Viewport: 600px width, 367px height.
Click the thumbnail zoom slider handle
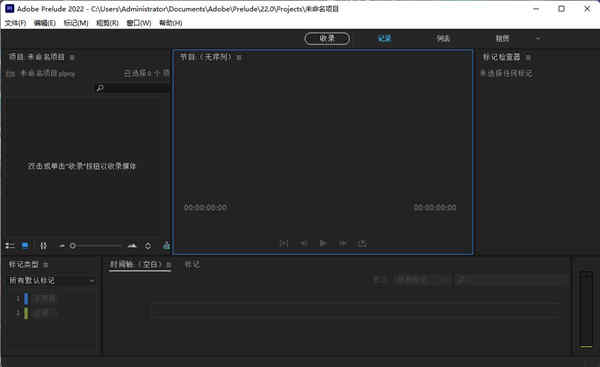click(73, 246)
